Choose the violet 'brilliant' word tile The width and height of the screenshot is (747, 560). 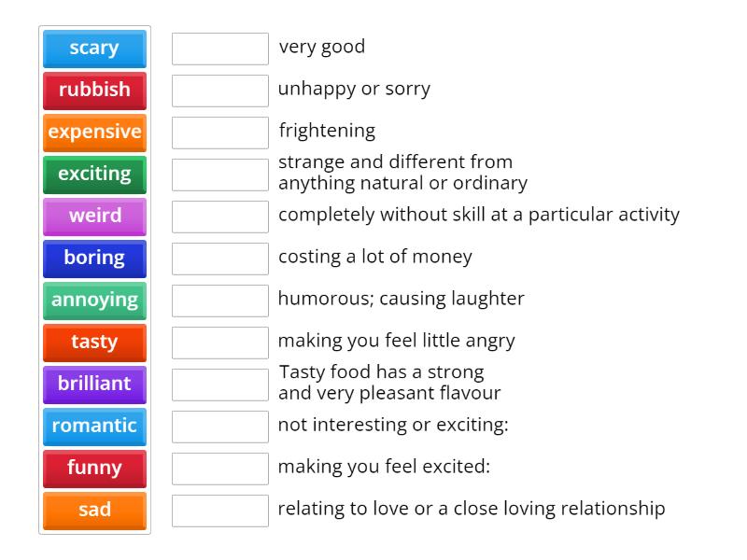94,385
